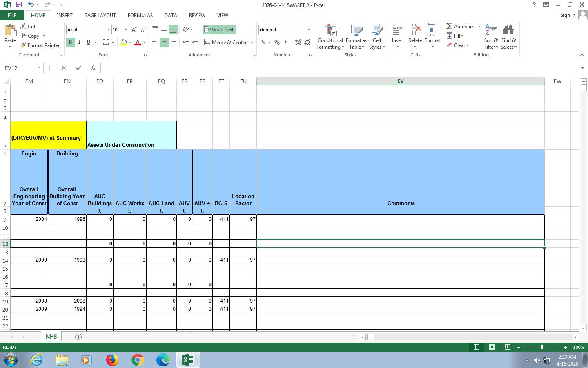This screenshot has height=368, width=588.
Task: Toggle Wrap Text option
Action: [x=219, y=30]
